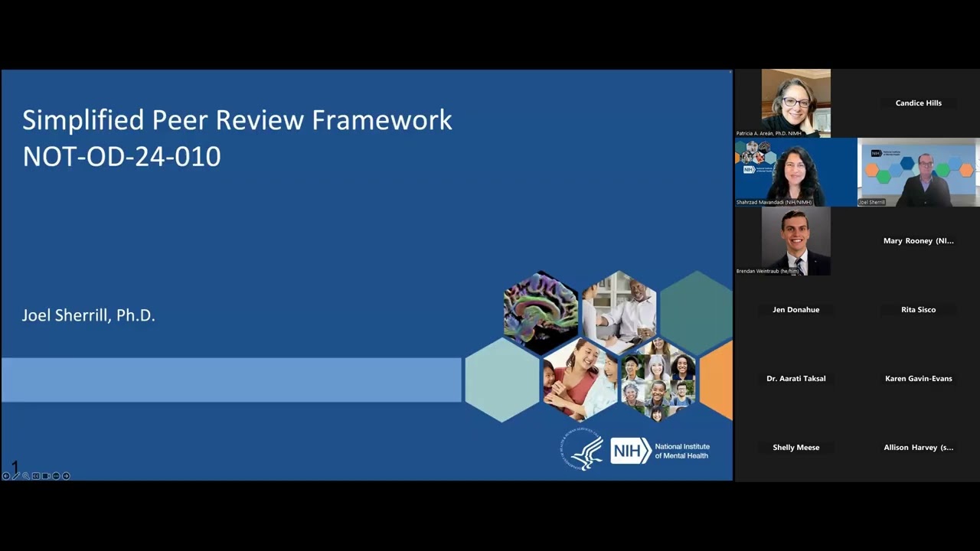
Task: Select Candice Hills participant tile
Action: coord(918,103)
